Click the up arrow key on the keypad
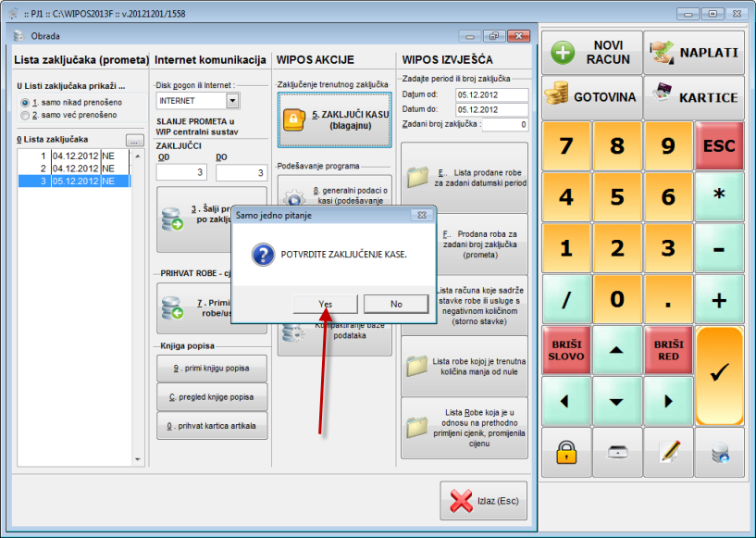 (616, 350)
